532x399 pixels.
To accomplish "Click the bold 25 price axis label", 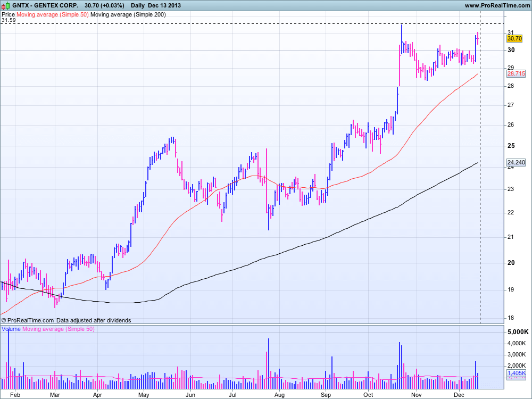I will point(511,146).
